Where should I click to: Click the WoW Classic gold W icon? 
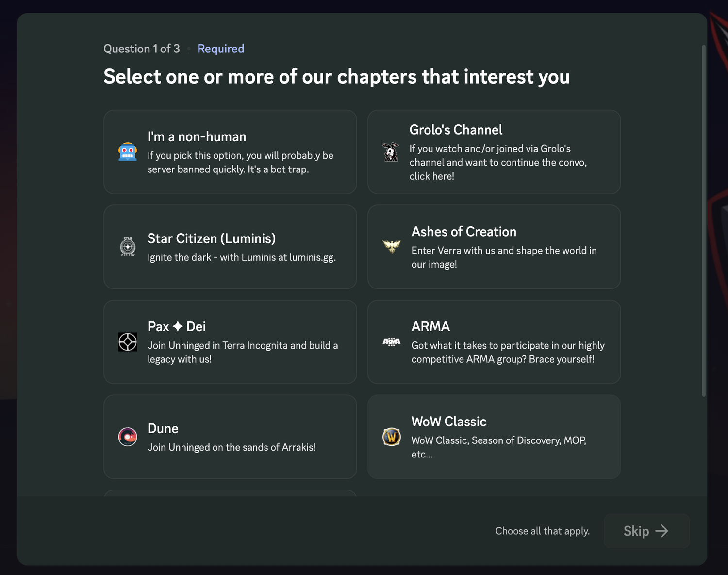(x=391, y=437)
